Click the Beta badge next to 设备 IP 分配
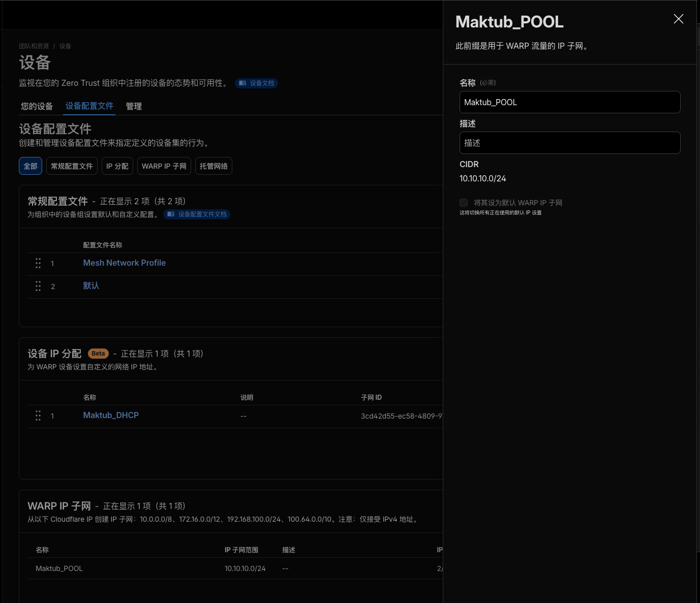700x603 pixels. [98, 354]
